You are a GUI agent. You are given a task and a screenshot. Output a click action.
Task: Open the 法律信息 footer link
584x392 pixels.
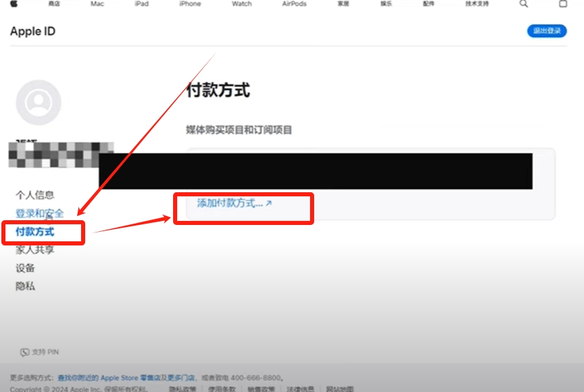(301, 389)
